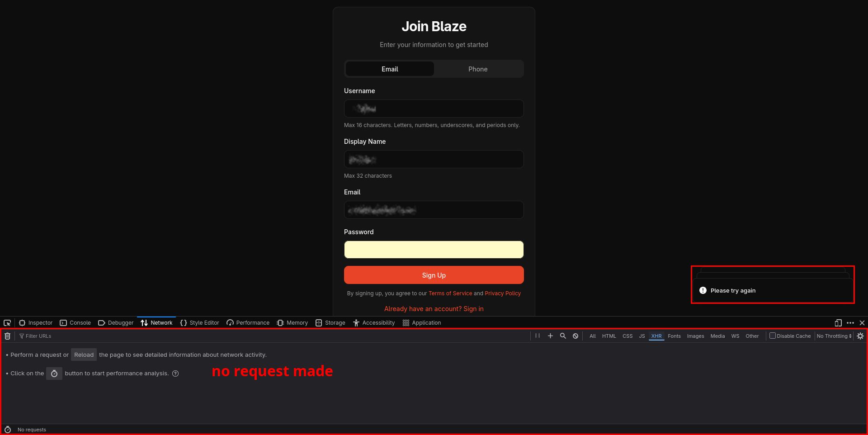Open request blocking icon
868x435 pixels.
pos(576,336)
